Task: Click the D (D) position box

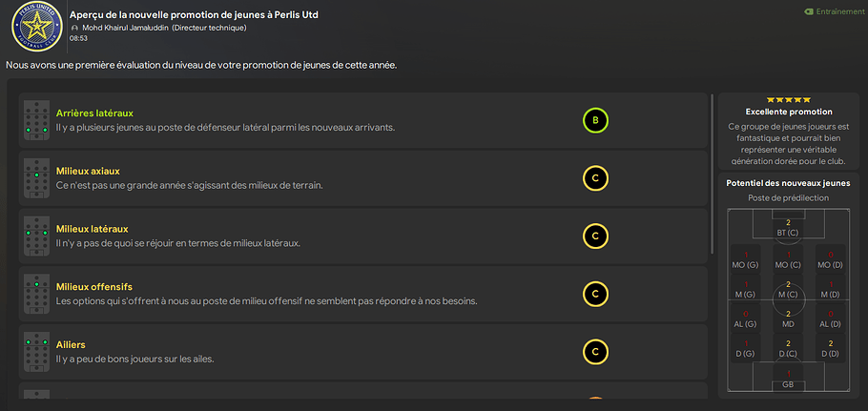Action: point(831,348)
